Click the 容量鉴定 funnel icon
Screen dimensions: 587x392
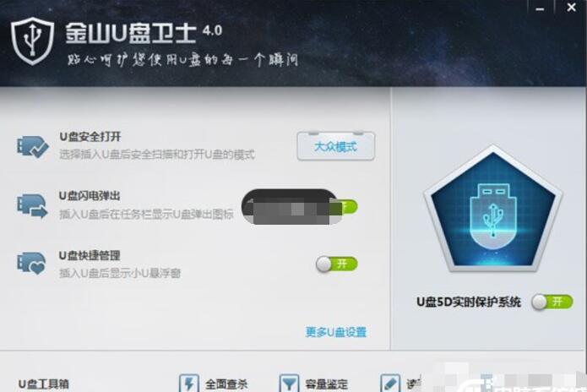[x=289, y=383]
